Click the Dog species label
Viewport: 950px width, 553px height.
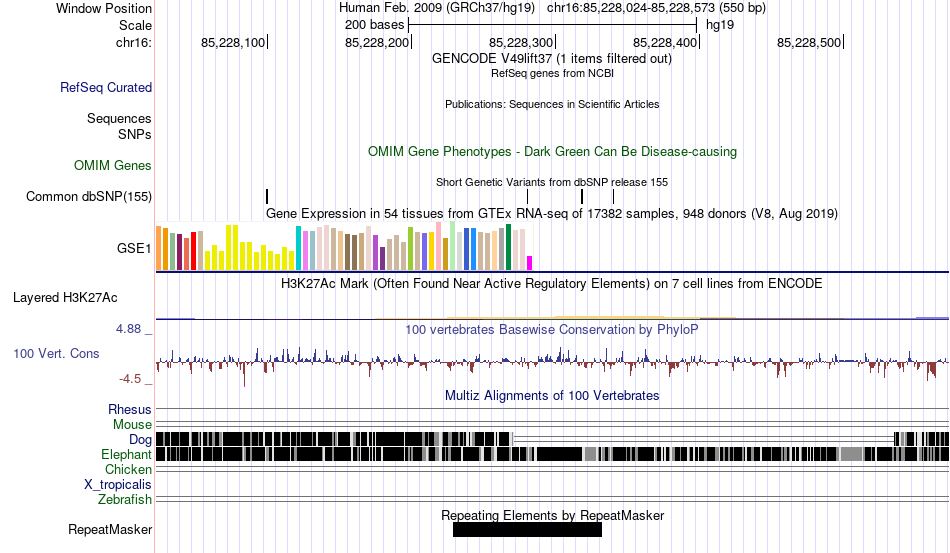(x=140, y=440)
